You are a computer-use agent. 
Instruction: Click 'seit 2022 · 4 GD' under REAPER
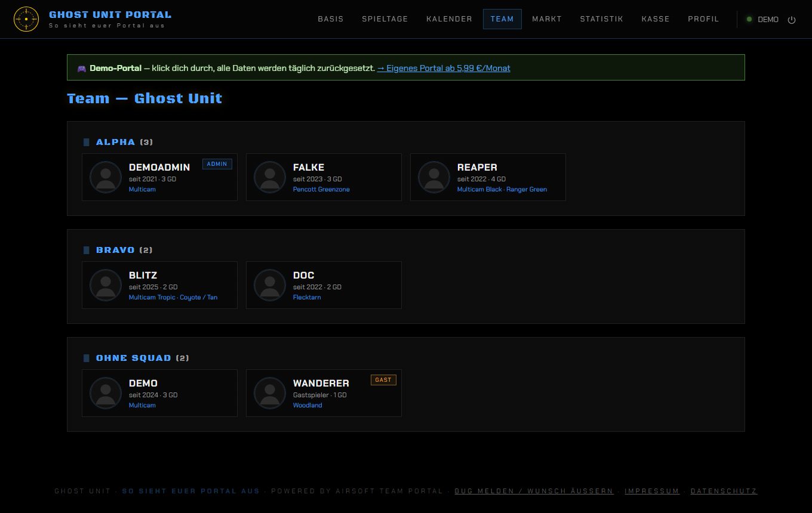481,179
